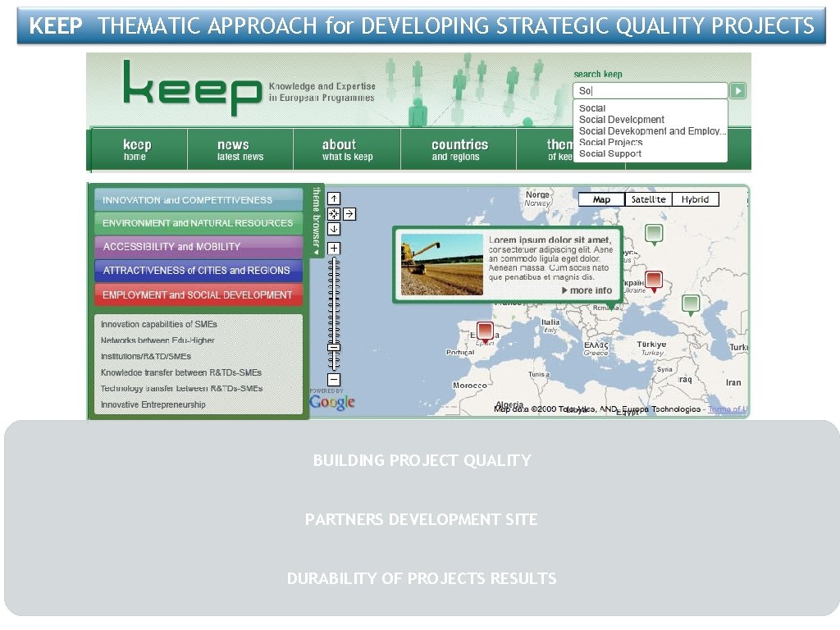The width and height of the screenshot is (840, 630).
Task: Zoom in with the plus button
Action: pyautogui.click(x=334, y=248)
